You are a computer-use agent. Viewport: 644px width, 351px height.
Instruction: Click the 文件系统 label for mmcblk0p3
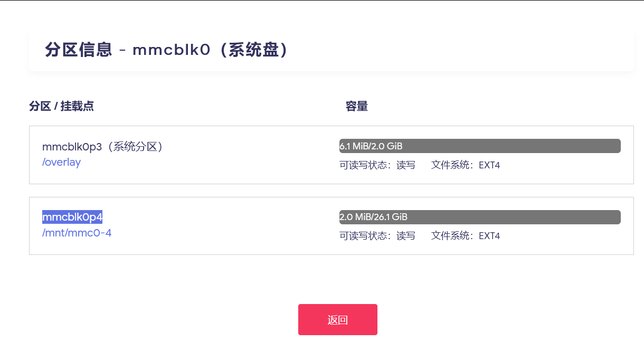[452, 165]
